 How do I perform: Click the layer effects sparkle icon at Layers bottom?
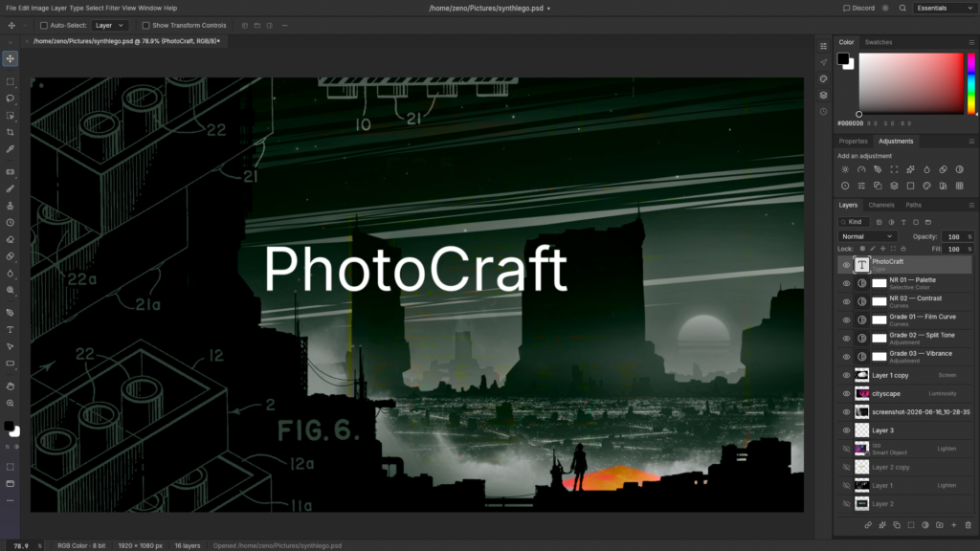882,525
